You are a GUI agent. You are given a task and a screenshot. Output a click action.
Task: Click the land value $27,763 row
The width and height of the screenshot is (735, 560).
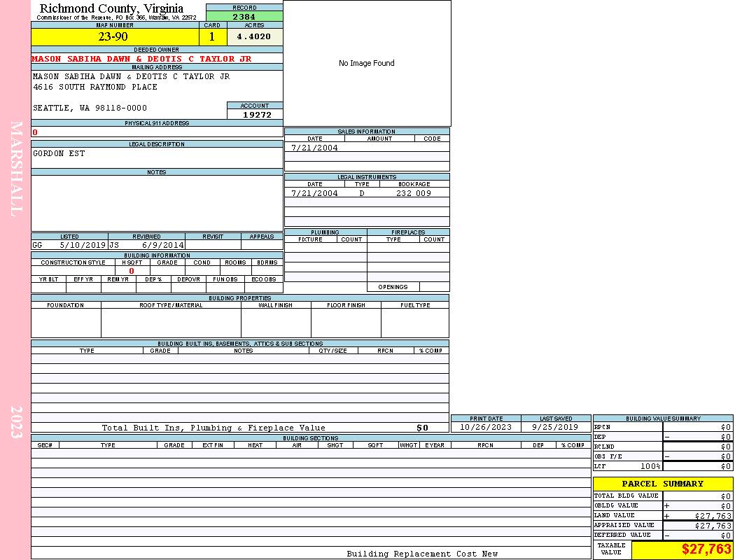pyautogui.click(x=662, y=516)
